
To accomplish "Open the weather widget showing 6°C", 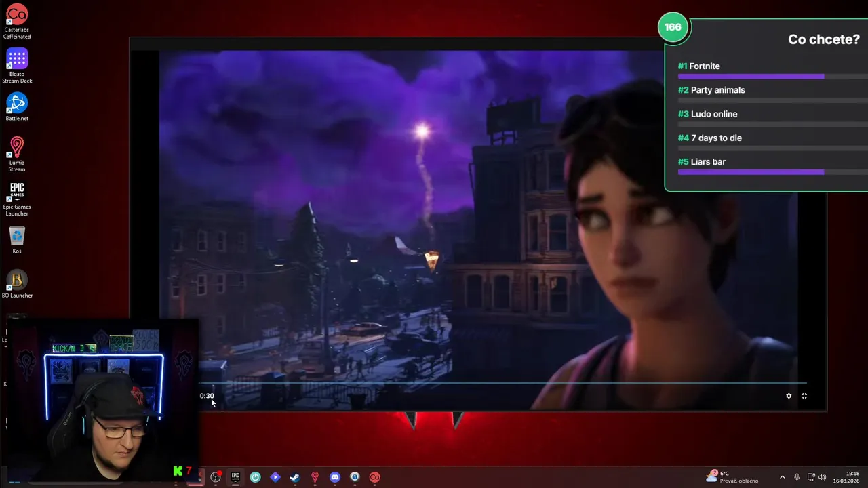I will [x=732, y=477].
